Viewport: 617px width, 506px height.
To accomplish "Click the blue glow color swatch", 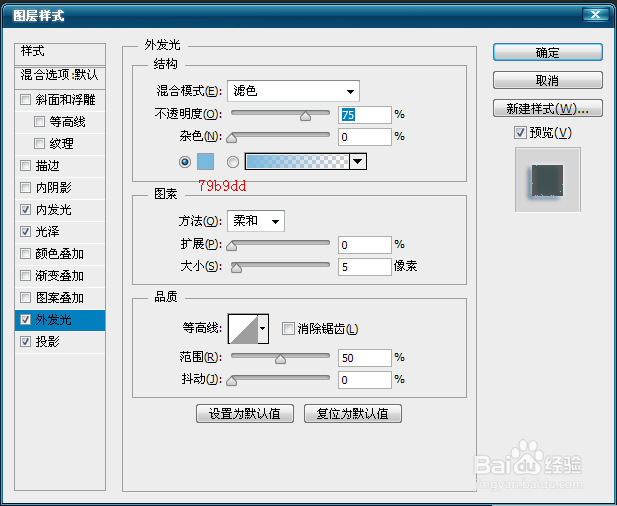I will pos(205,162).
